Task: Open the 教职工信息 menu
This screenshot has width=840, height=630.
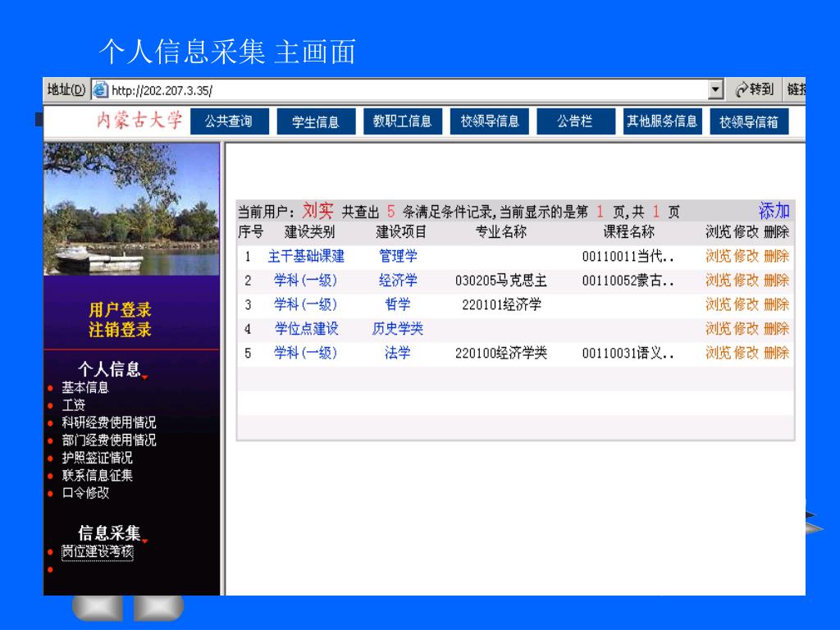Action: (402, 121)
